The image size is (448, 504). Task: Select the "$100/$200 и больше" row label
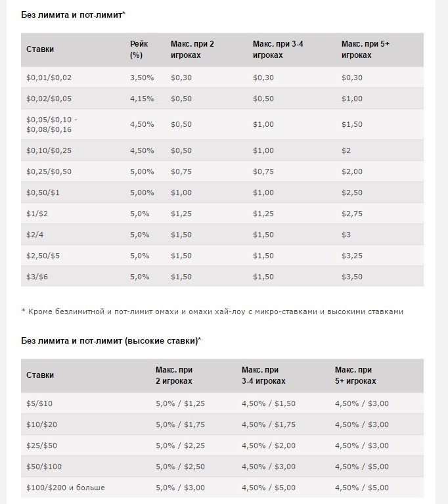[x=66, y=488]
